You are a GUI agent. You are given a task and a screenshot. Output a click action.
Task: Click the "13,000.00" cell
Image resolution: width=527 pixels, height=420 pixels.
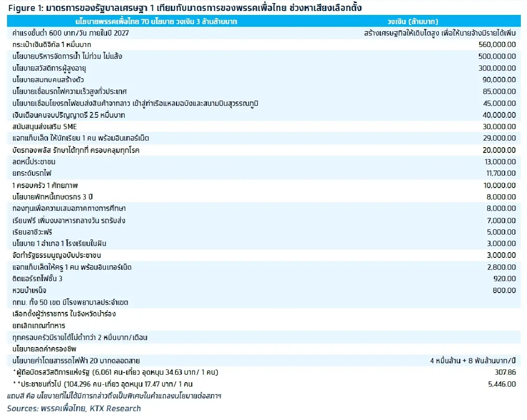[x=499, y=162]
